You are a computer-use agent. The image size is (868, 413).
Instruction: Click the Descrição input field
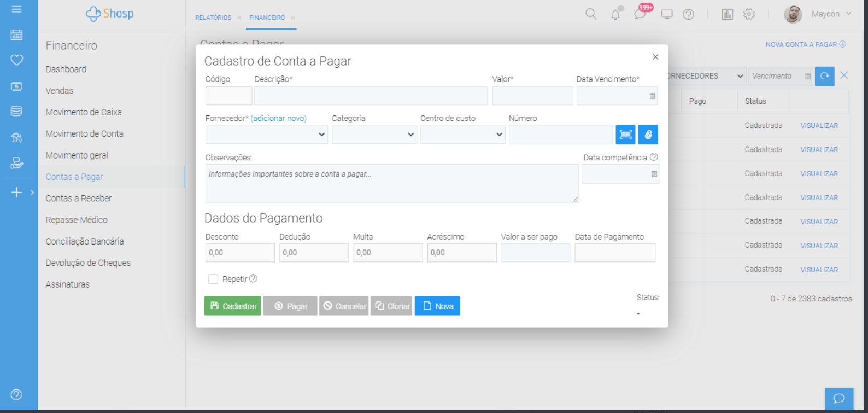pos(370,96)
